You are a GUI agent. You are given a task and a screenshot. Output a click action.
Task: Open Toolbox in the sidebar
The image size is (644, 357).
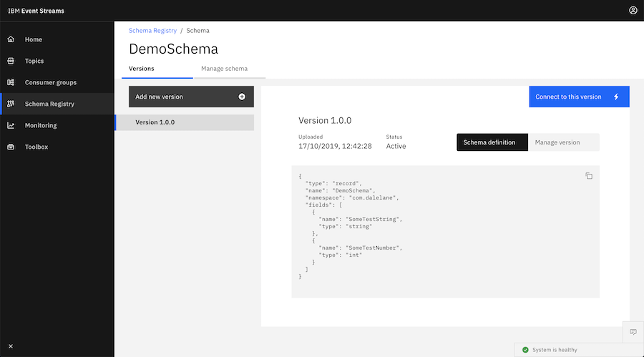pos(57,147)
